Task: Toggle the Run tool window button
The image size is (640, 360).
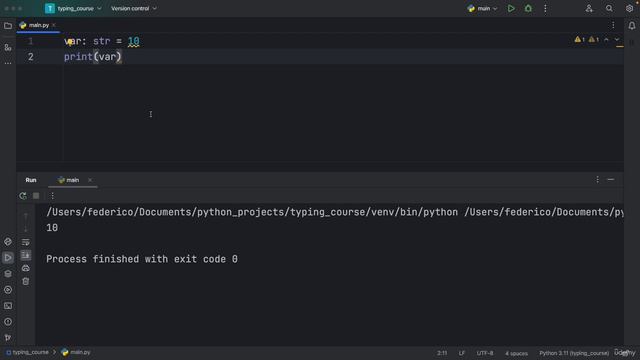Action: pos(8,258)
